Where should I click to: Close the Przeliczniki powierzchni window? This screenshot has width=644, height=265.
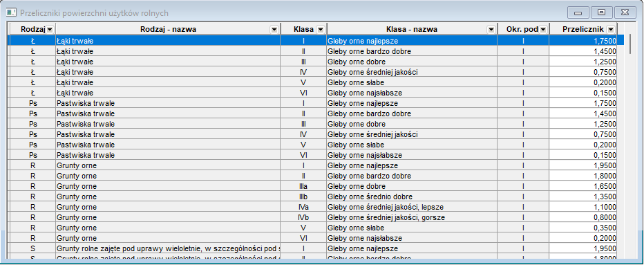[x=625, y=12]
